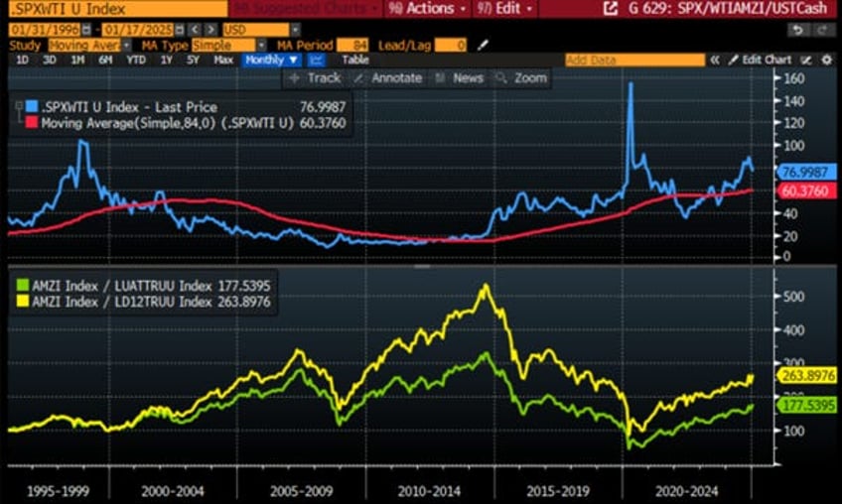Open the Monthly periodicity dropdown
Screen dimensions: 842x504
(271, 60)
